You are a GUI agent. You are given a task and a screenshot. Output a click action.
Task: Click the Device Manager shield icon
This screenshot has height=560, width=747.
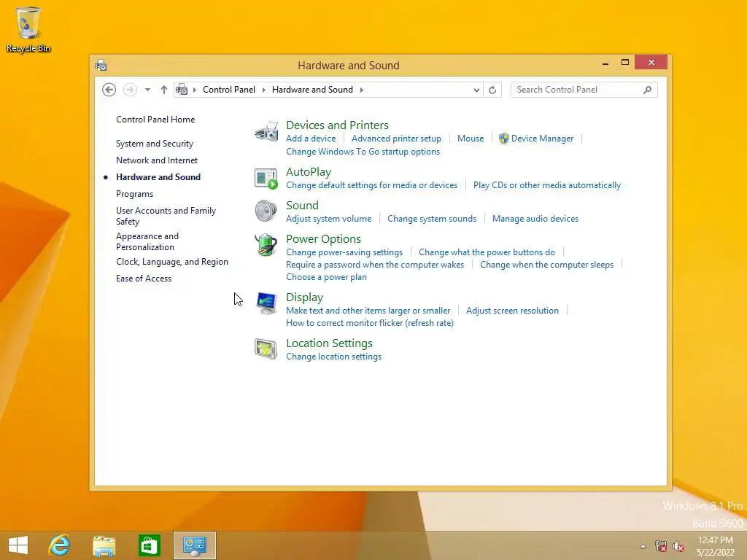coord(503,139)
